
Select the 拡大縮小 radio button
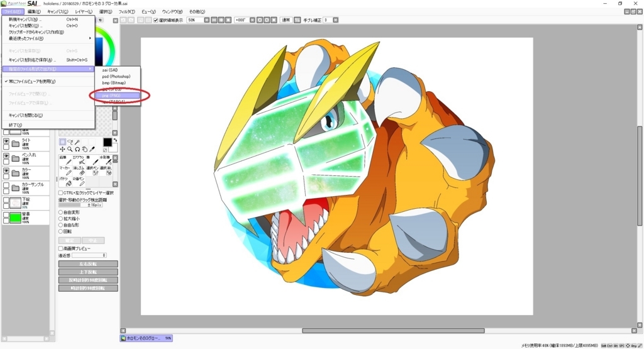pyautogui.click(x=60, y=219)
